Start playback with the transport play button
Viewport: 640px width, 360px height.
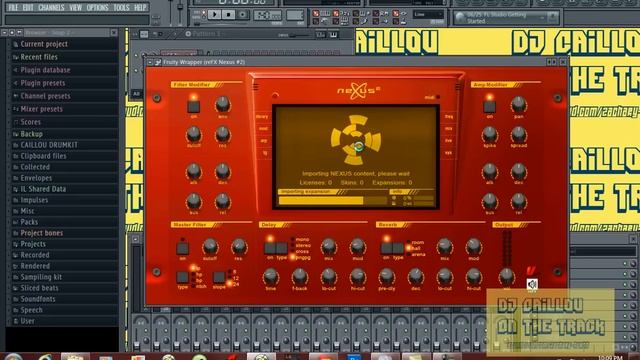tap(214, 15)
